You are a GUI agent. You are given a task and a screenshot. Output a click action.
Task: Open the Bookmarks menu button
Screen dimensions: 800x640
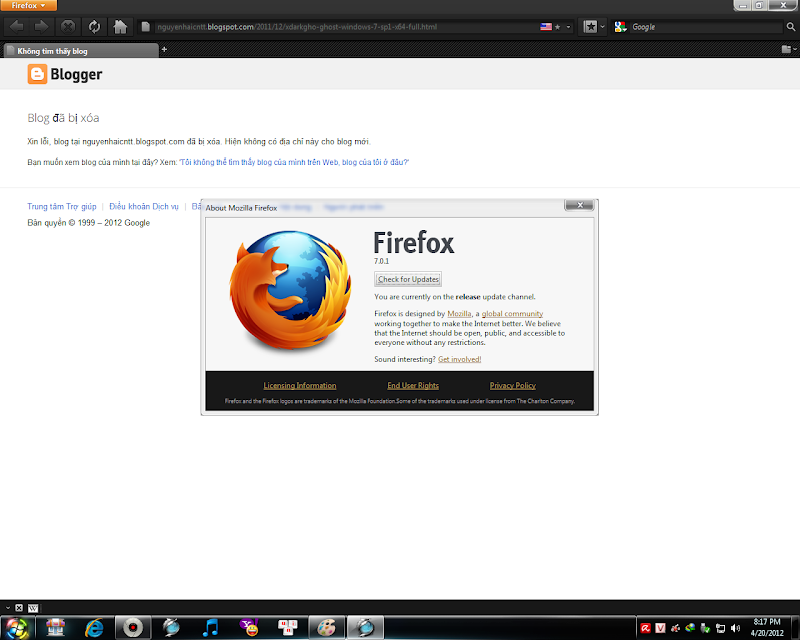tap(590, 27)
